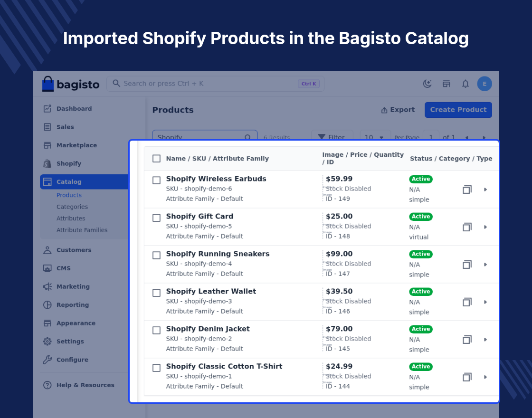Select Categories under Catalog
Image resolution: width=532 pixels, height=418 pixels.
[72, 207]
